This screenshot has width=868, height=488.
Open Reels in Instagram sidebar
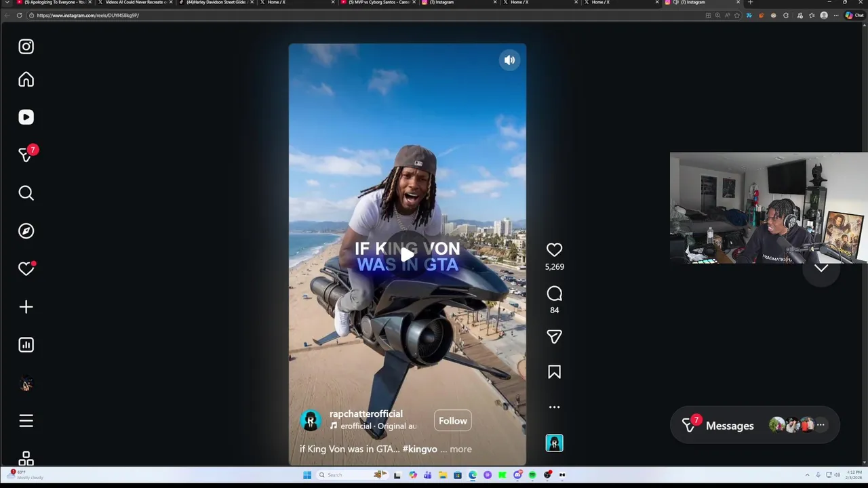pos(26,117)
